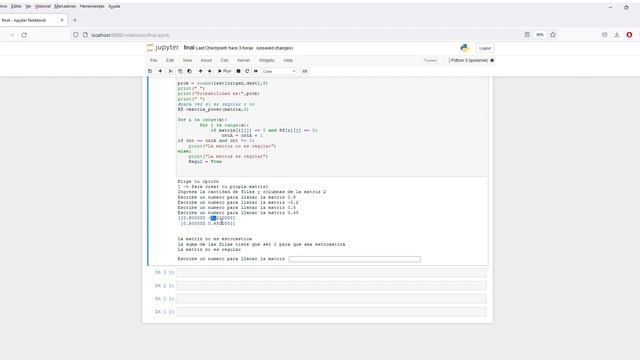Click the 'Last Checkpoint' status text
This screenshot has width=640, height=360.
pyautogui.click(x=224, y=48)
